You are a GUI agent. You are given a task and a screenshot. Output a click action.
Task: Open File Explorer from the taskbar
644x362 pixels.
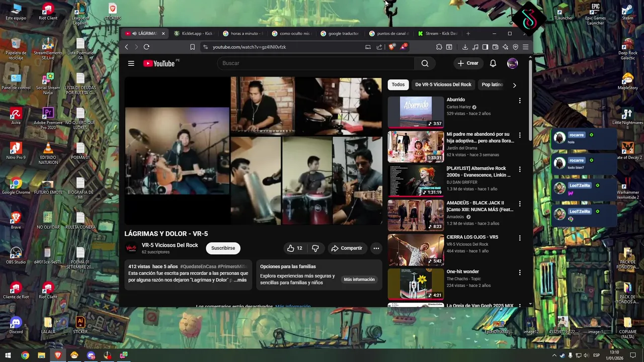(x=41, y=355)
